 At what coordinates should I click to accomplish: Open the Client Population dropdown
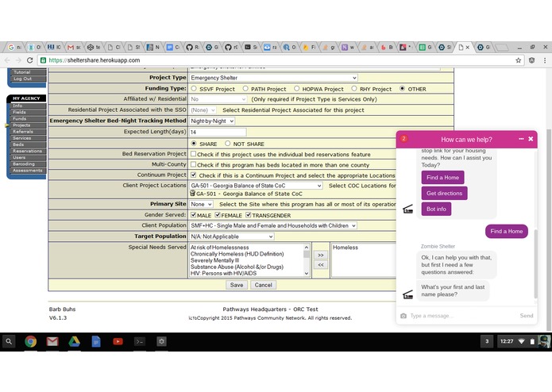coord(273,225)
